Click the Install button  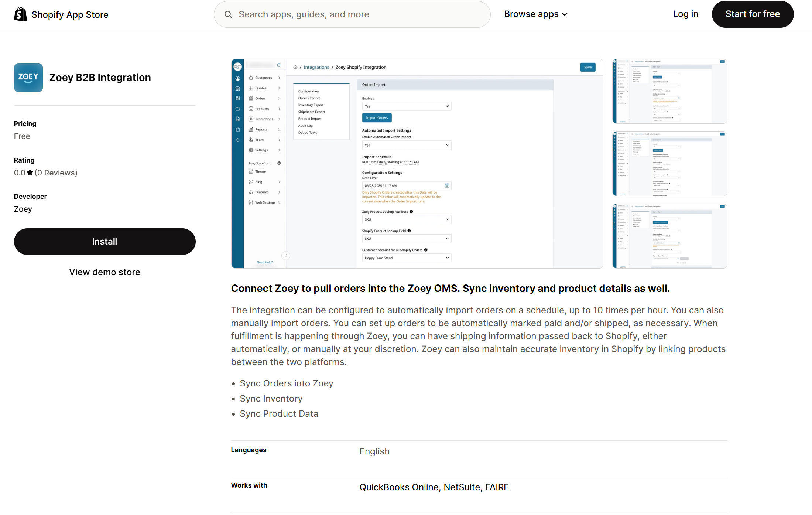pyautogui.click(x=105, y=242)
